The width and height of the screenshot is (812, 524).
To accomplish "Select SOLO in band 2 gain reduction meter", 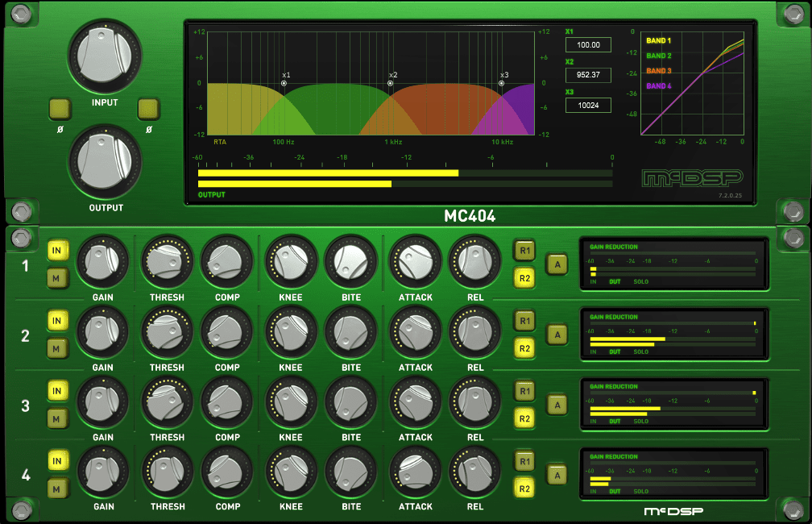I will click(641, 352).
